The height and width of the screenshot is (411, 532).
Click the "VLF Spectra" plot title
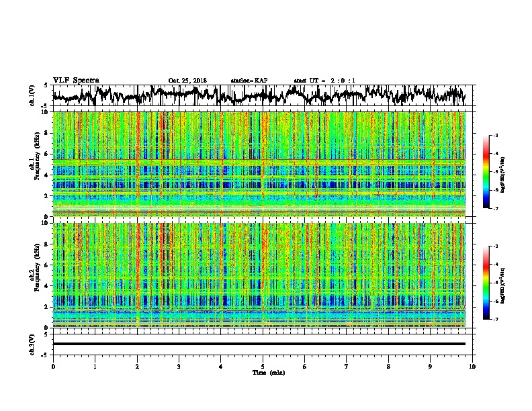(76, 81)
